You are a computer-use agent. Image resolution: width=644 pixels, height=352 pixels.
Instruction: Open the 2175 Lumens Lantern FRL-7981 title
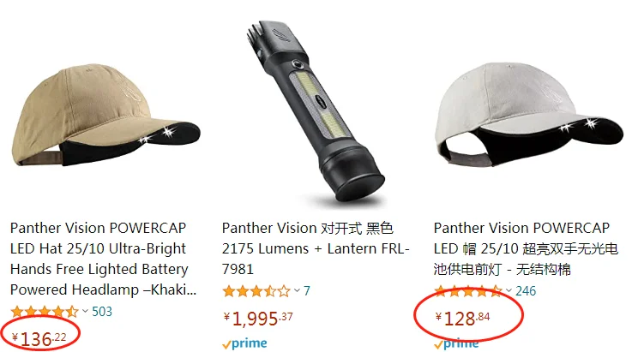pyautogui.click(x=316, y=248)
